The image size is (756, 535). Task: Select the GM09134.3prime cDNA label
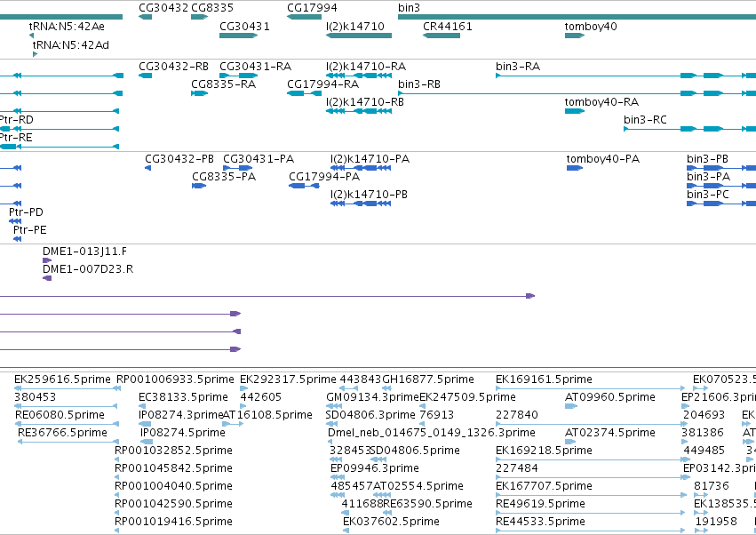click(373, 397)
